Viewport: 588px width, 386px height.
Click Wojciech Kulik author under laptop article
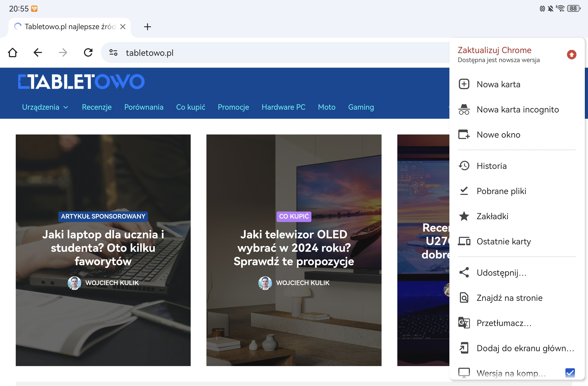(112, 283)
